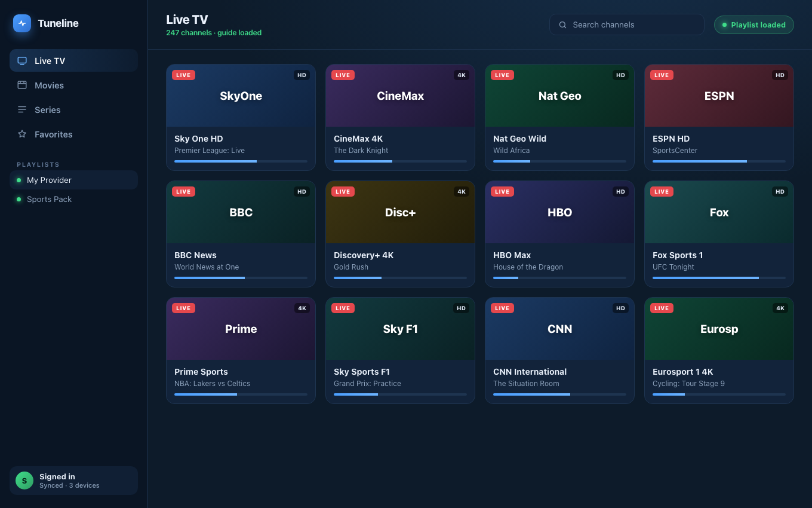Click the Playlist loaded status button

click(753, 25)
